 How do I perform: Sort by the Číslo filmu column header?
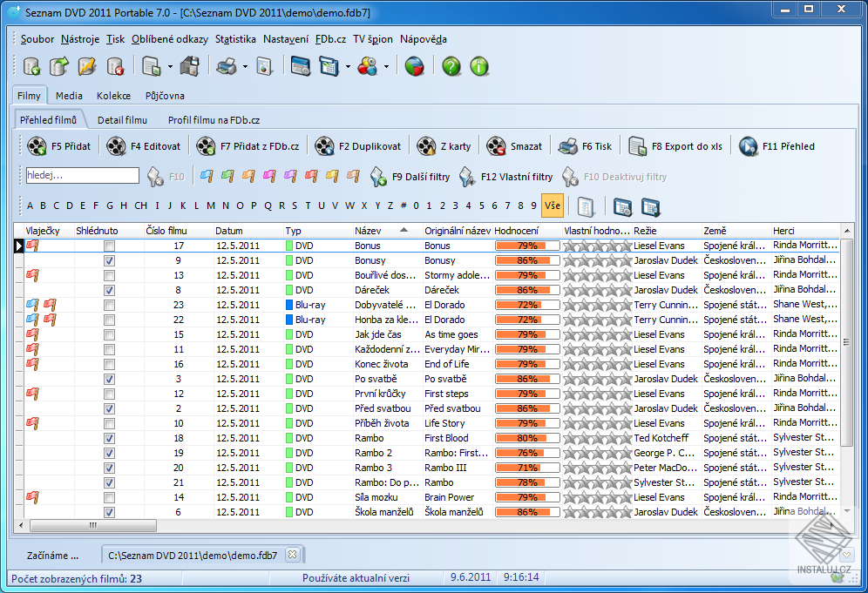click(179, 231)
